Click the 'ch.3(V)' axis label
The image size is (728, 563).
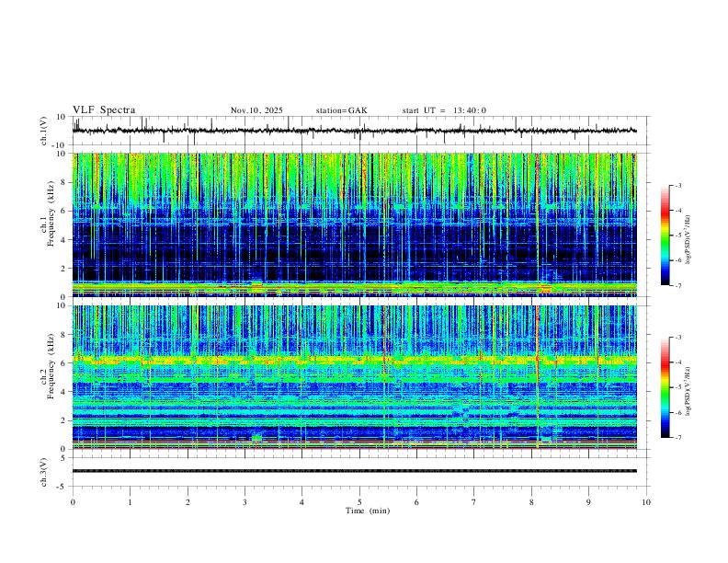(44, 472)
